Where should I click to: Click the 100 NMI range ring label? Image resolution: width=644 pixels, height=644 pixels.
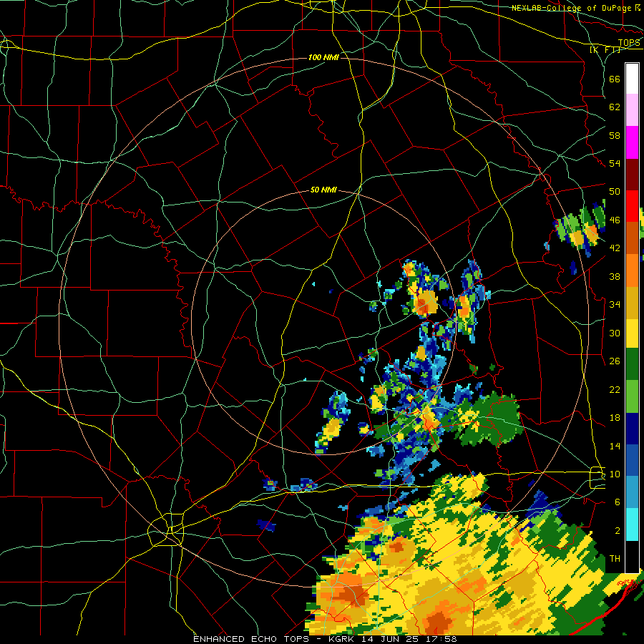click(323, 57)
